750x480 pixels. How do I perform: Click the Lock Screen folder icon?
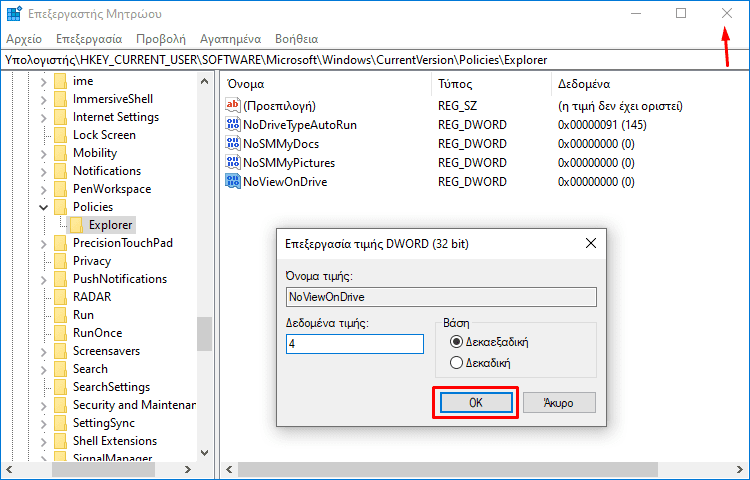60,135
